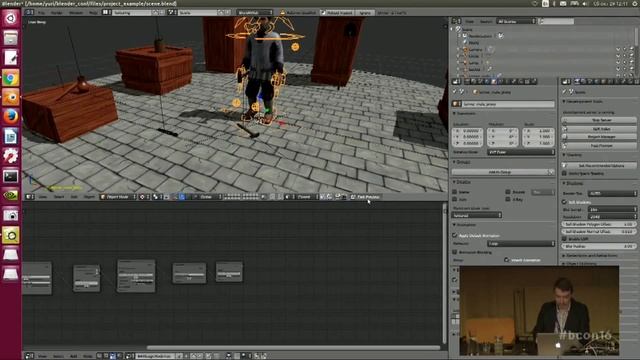Click the left Properties editor type icon

457,82
